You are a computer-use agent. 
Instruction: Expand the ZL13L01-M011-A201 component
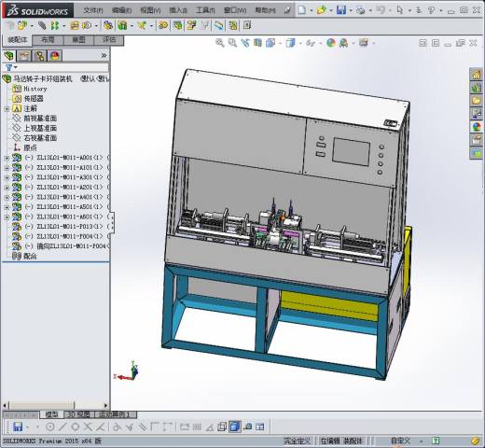coord(7,188)
